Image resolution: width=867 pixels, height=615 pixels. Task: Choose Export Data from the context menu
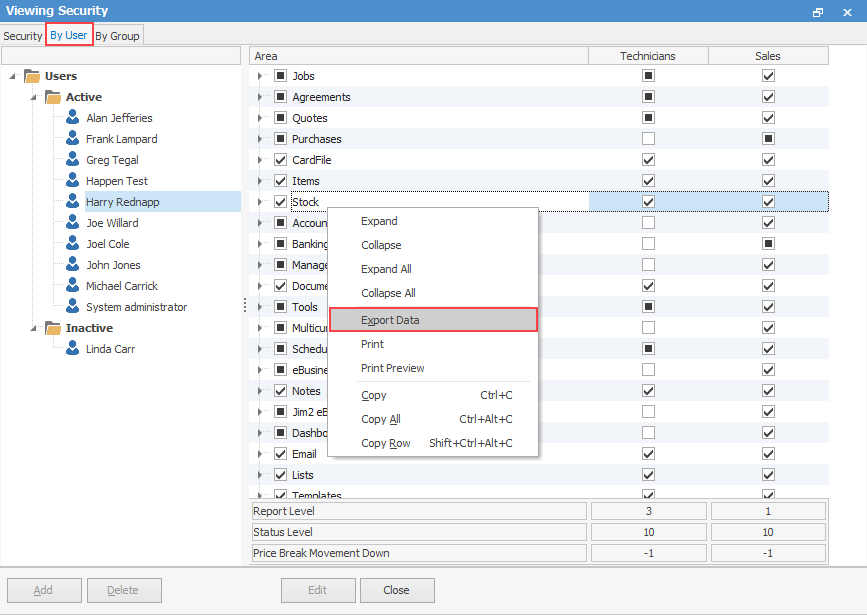pos(390,320)
